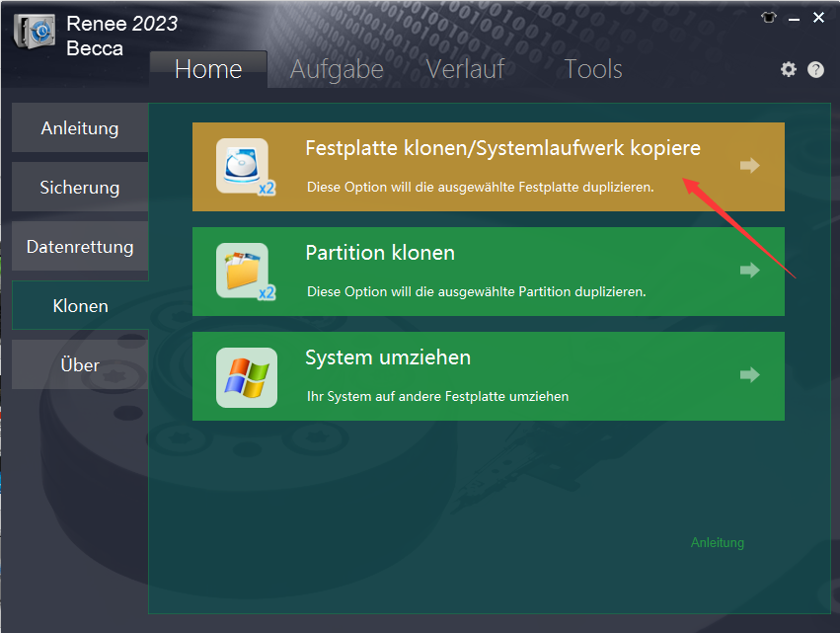
Task: Click the arrow on System umziehen row
Action: coord(749,374)
